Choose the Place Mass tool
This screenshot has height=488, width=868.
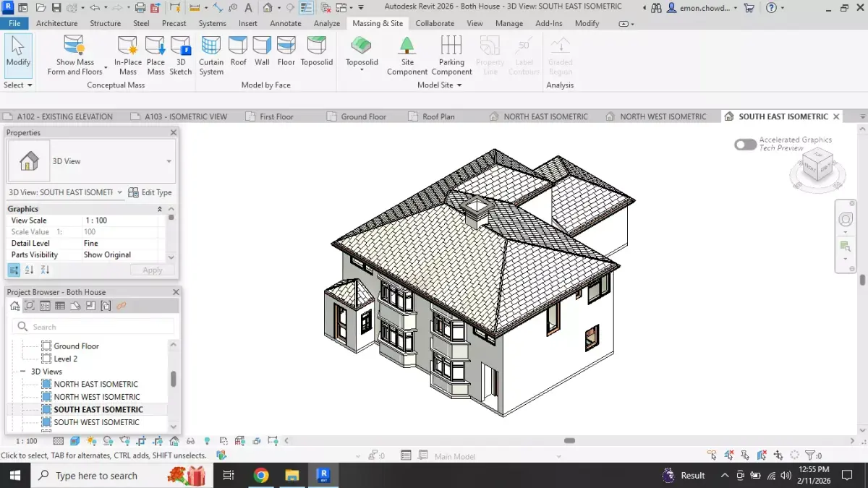(x=156, y=56)
